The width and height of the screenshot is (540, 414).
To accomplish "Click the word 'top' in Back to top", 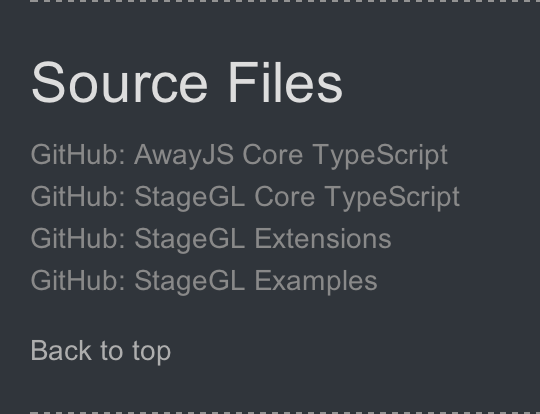I will point(152,352).
